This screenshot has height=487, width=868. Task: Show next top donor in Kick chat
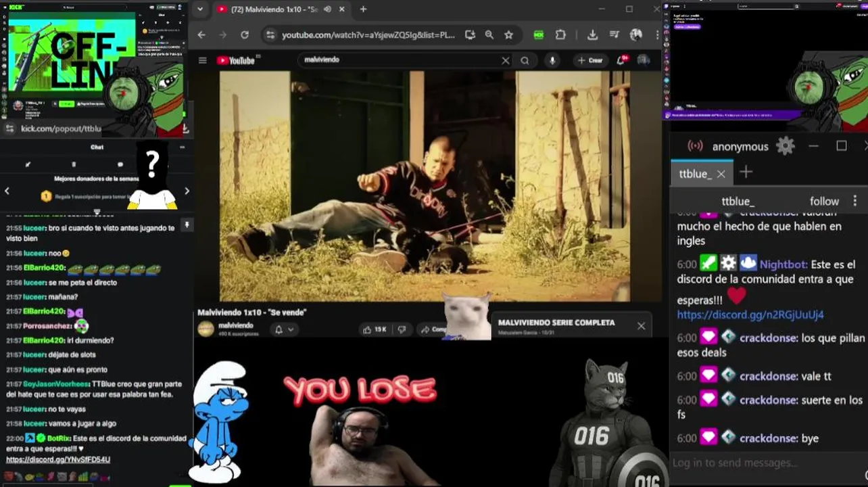[x=187, y=191]
